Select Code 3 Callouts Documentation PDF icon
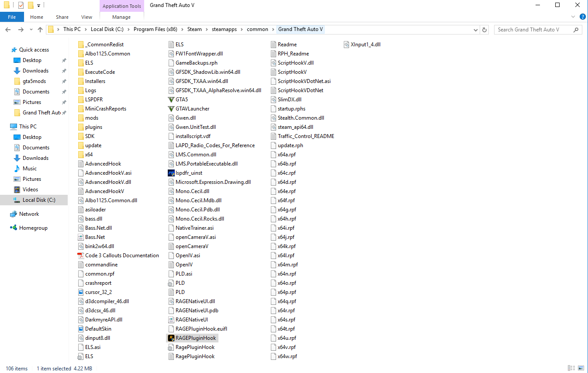 (80, 256)
